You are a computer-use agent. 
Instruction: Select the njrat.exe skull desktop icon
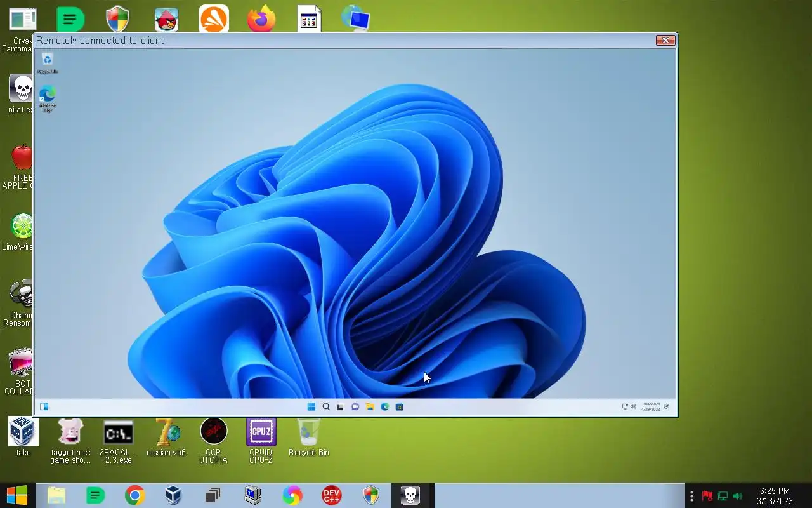20,94
